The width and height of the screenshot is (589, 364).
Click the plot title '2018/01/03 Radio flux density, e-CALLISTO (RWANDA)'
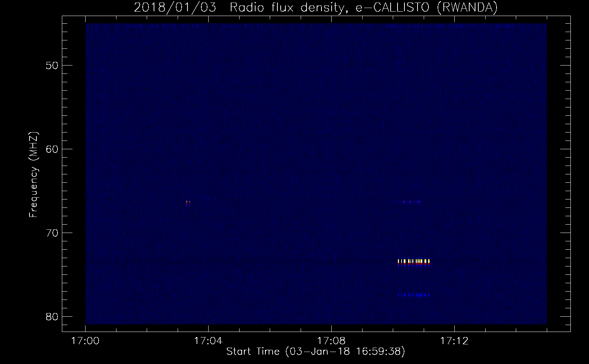[316, 7]
